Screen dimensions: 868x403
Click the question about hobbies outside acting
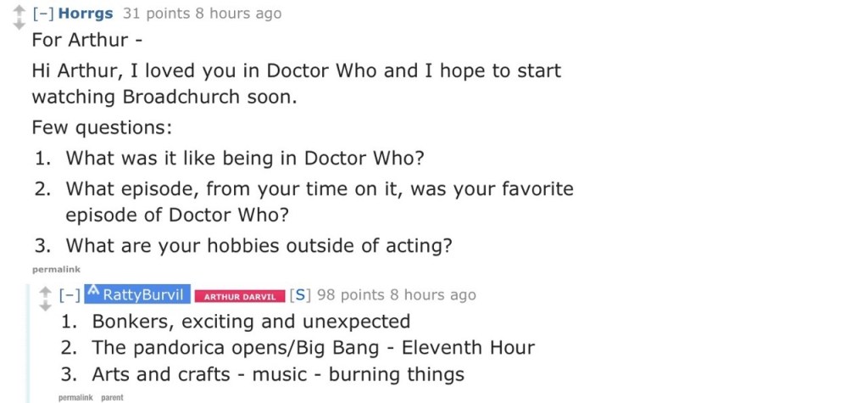[x=259, y=246]
